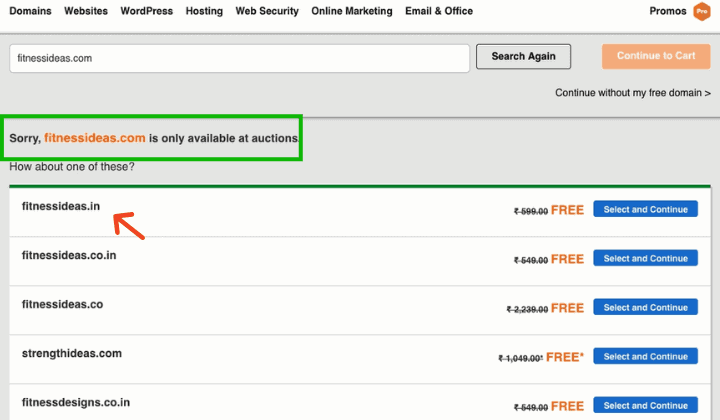The width and height of the screenshot is (720, 420).
Task: Choose Select and Continue for fitnessideas.co
Action: pos(645,307)
